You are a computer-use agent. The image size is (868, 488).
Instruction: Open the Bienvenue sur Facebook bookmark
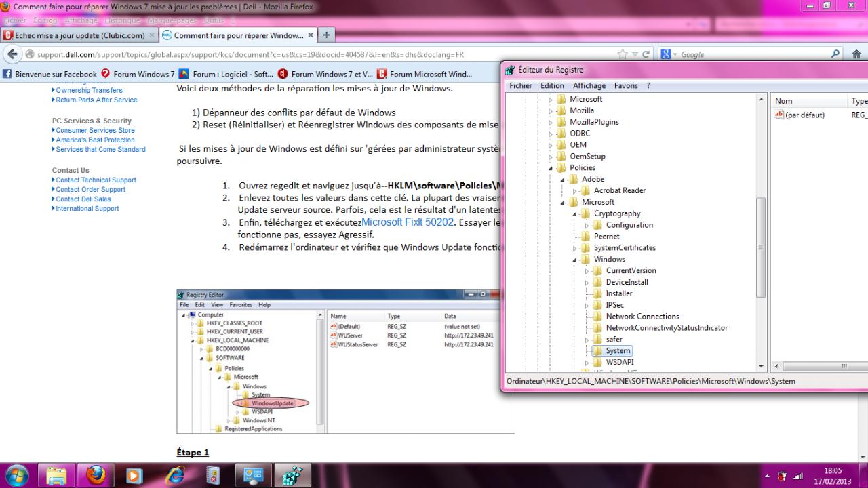(x=50, y=74)
